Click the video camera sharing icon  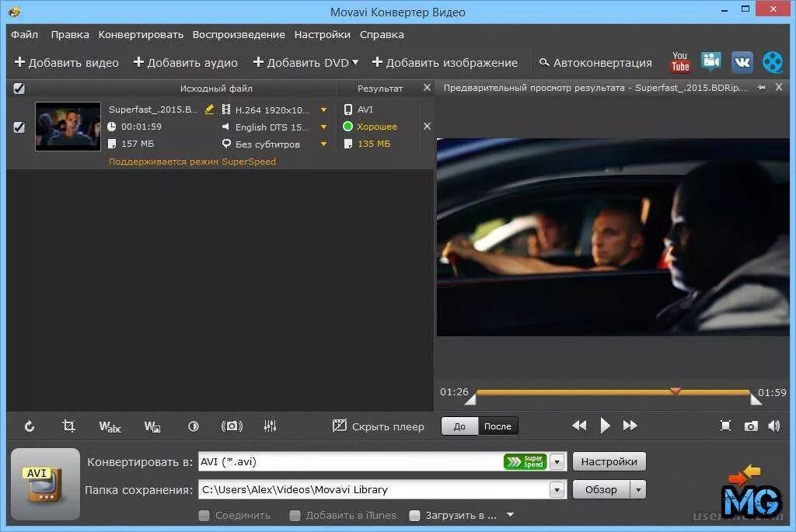pos(711,61)
